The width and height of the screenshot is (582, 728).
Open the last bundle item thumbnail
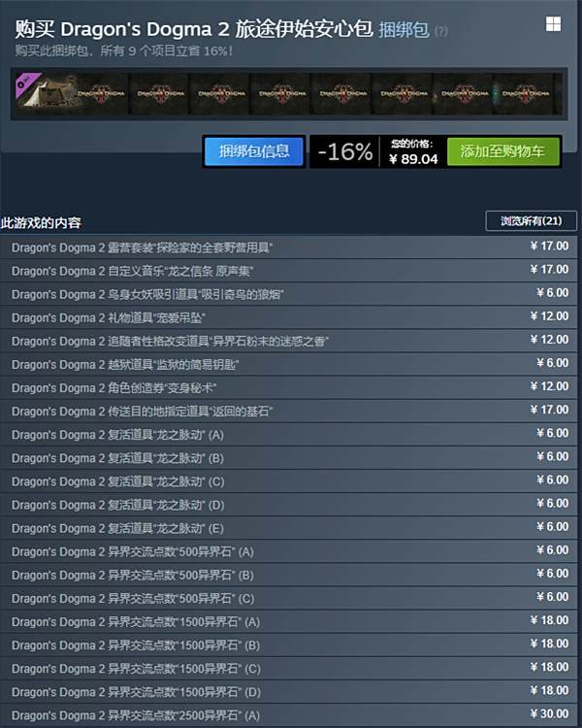pos(528,94)
